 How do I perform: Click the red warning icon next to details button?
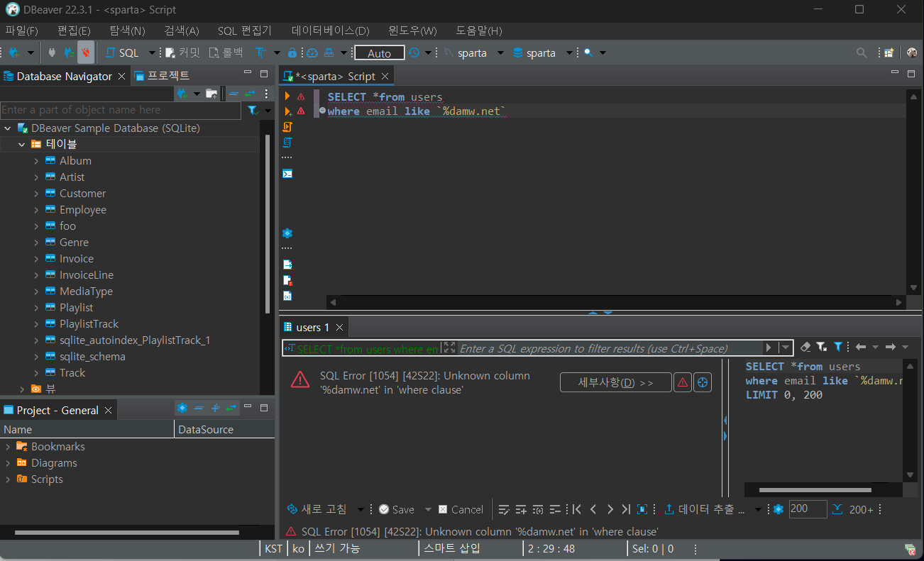pyautogui.click(x=683, y=382)
